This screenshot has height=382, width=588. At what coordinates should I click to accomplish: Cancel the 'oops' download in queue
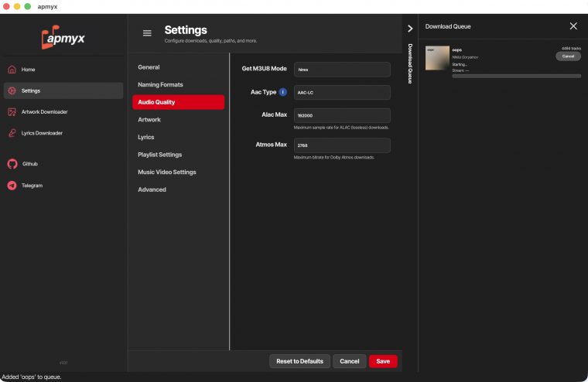(568, 56)
